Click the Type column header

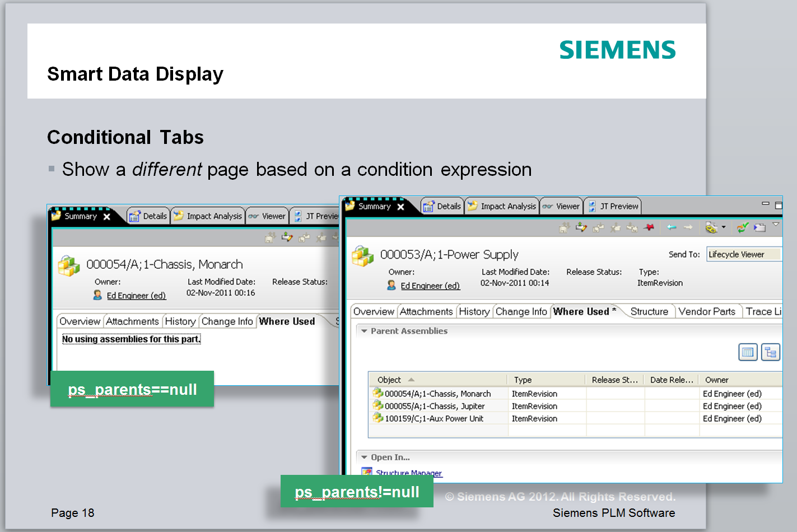pos(546,380)
